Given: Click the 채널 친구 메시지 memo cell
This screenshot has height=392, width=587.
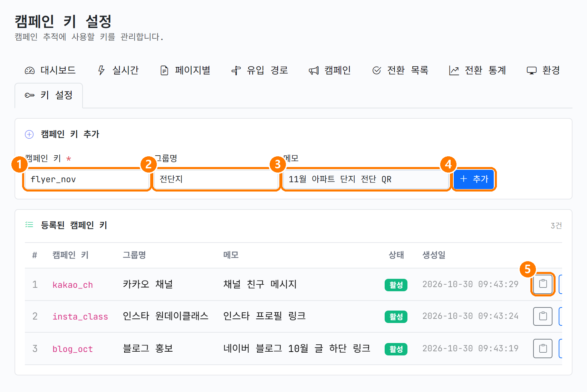Looking at the screenshot, I should click(x=260, y=284).
